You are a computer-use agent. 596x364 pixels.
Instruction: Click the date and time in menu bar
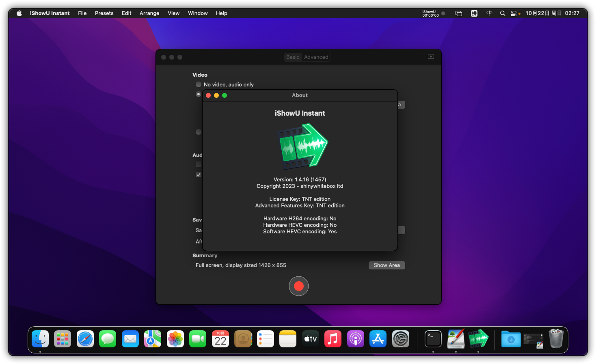[553, 13]
